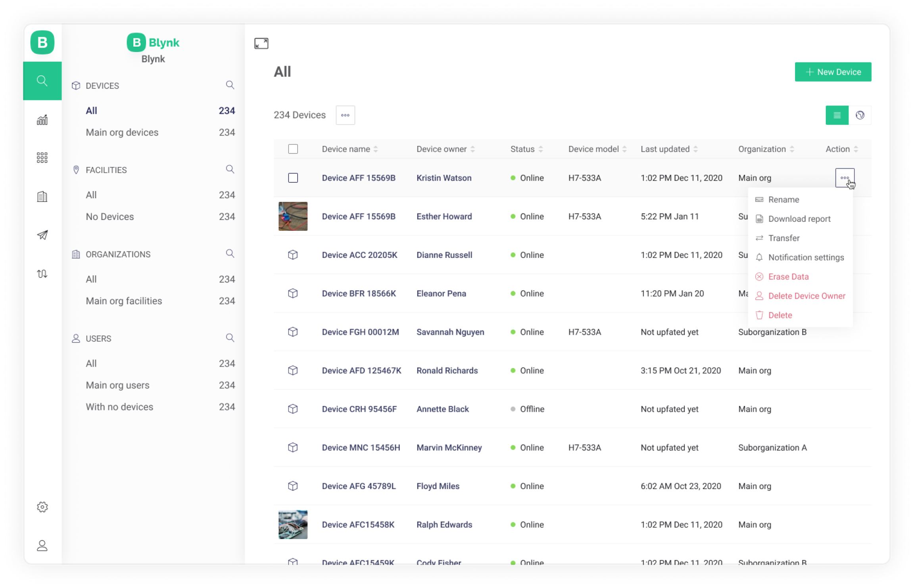Click the search icon next to USERS
The height and width of the screenshot is (588, 914).
coord(230,338)
